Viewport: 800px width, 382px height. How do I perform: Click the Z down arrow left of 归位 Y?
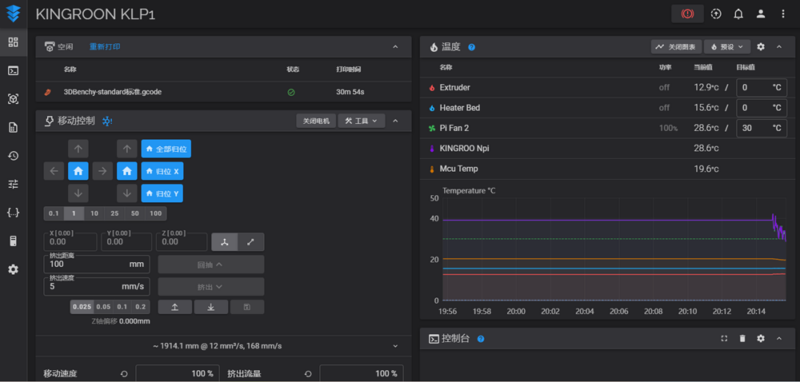pos(127,193)
